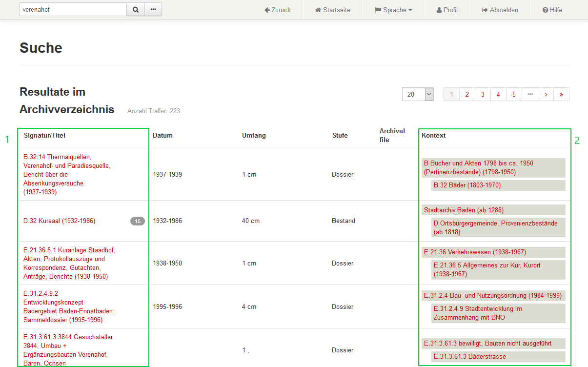Open advanced search options ellipsis button
Viewport: 588px width, 367px height.
[x=153, y=10]
